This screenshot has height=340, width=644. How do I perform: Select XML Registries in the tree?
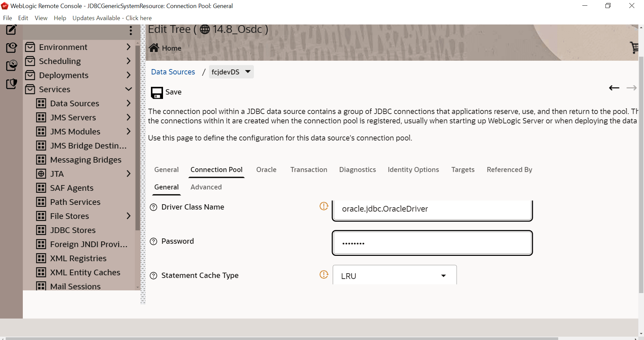[78, 258]
